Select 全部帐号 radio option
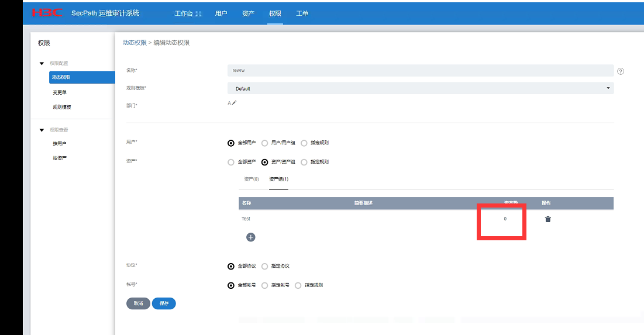This screenshot has width=644, height=335. pyautogui.click(x=231, y=285)
